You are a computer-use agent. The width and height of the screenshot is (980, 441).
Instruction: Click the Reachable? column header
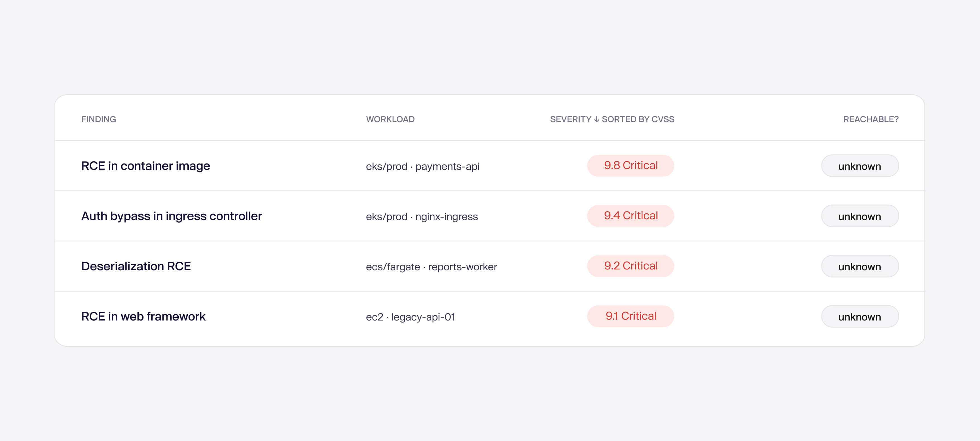click(x=871, y=119)
